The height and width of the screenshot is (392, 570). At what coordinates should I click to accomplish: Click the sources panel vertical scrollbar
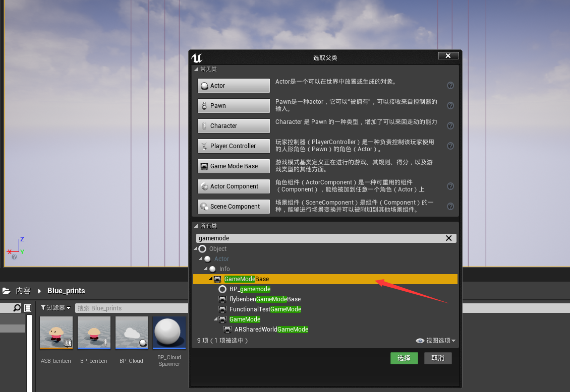pos(29,353)
